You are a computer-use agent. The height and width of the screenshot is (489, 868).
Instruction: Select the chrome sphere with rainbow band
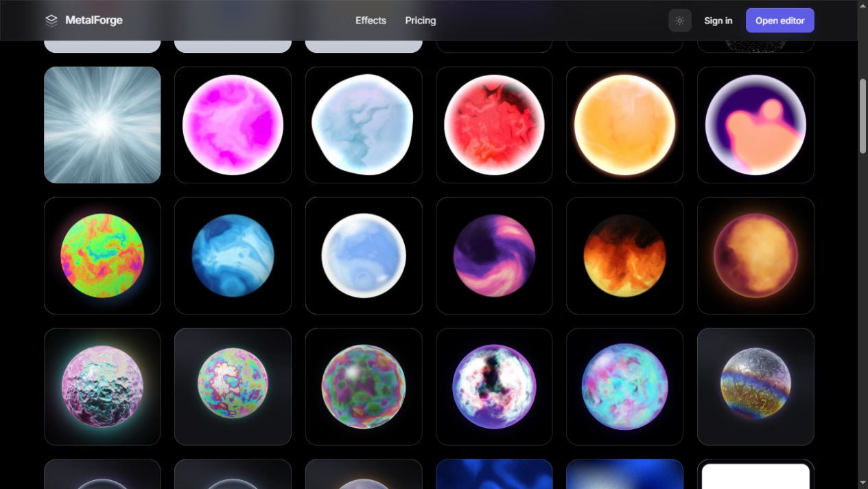(755, 387)
